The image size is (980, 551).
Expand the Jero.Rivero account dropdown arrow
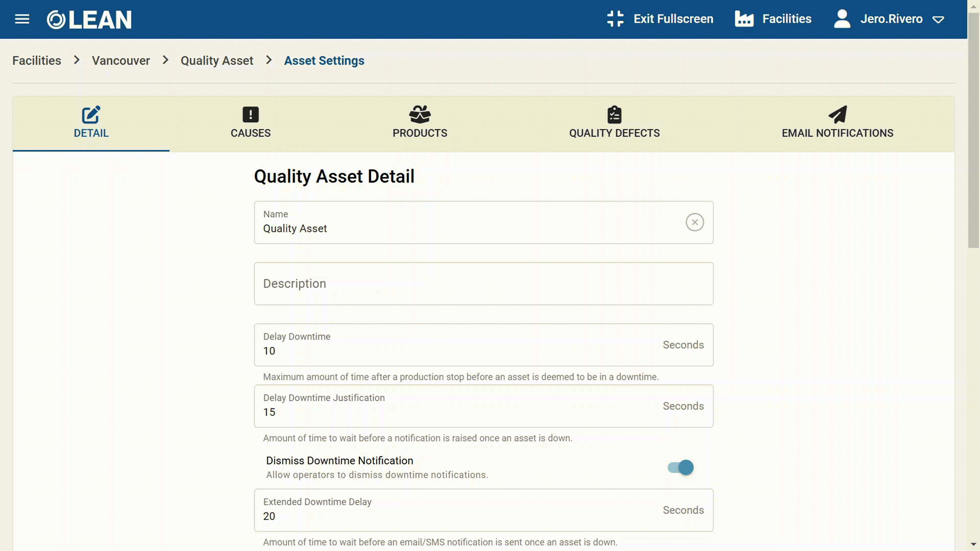click(938, 20)
